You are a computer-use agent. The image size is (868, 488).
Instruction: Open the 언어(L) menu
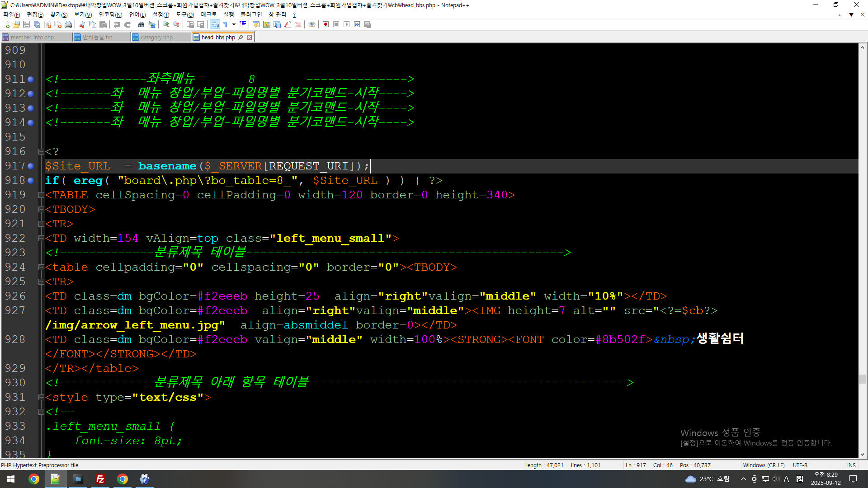pyautogui.click(x=137, y=14)
